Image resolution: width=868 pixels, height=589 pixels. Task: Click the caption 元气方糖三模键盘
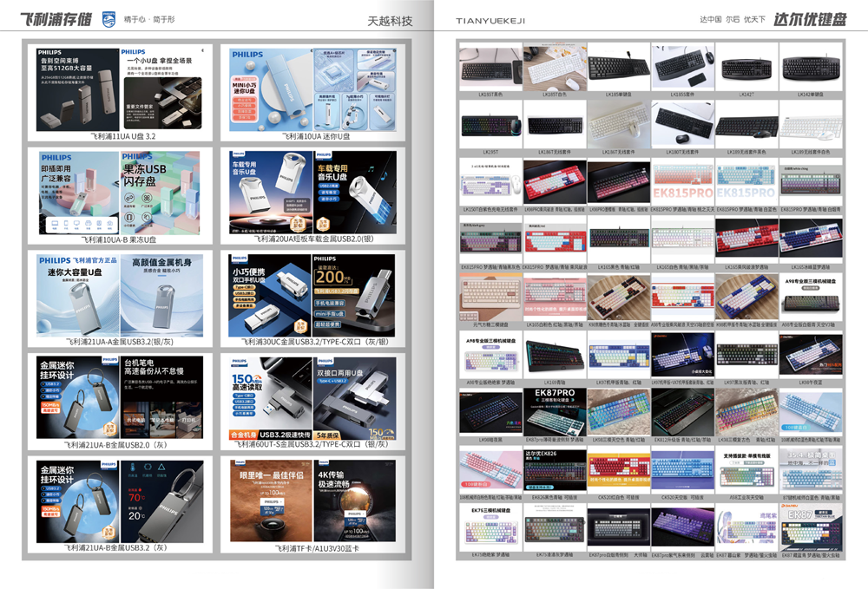[490, 324]
